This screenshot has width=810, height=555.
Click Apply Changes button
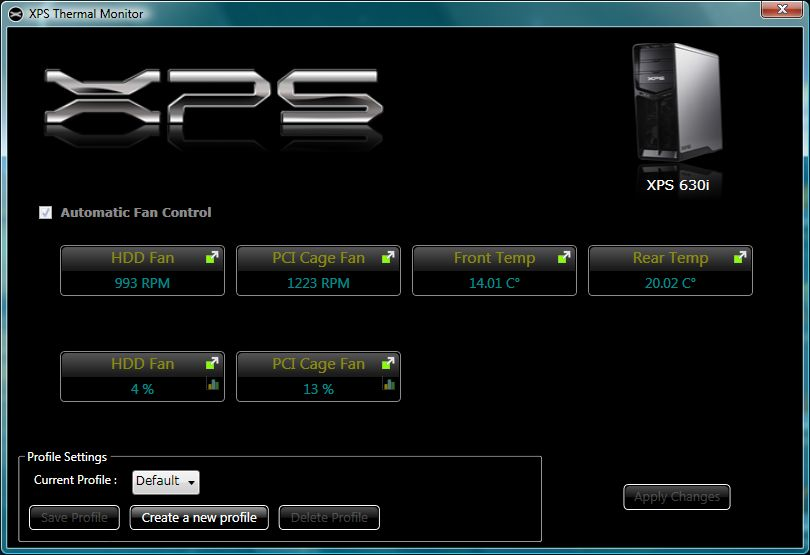point(677,497)
